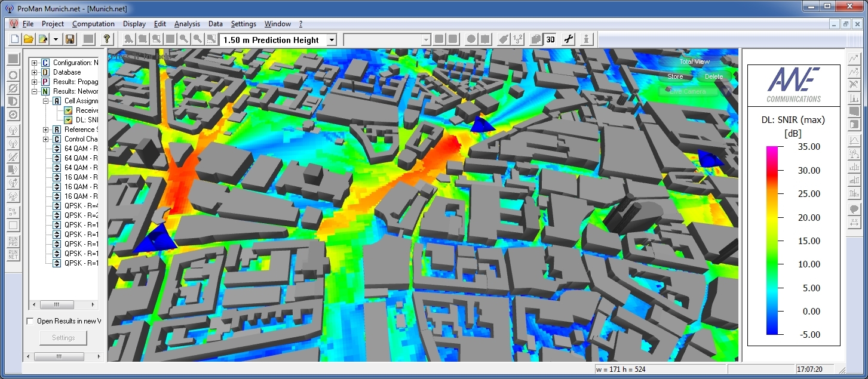The image size is (868, 379).
Task: Click the New Project toolbar icon
Action: (x=14, y=39)
